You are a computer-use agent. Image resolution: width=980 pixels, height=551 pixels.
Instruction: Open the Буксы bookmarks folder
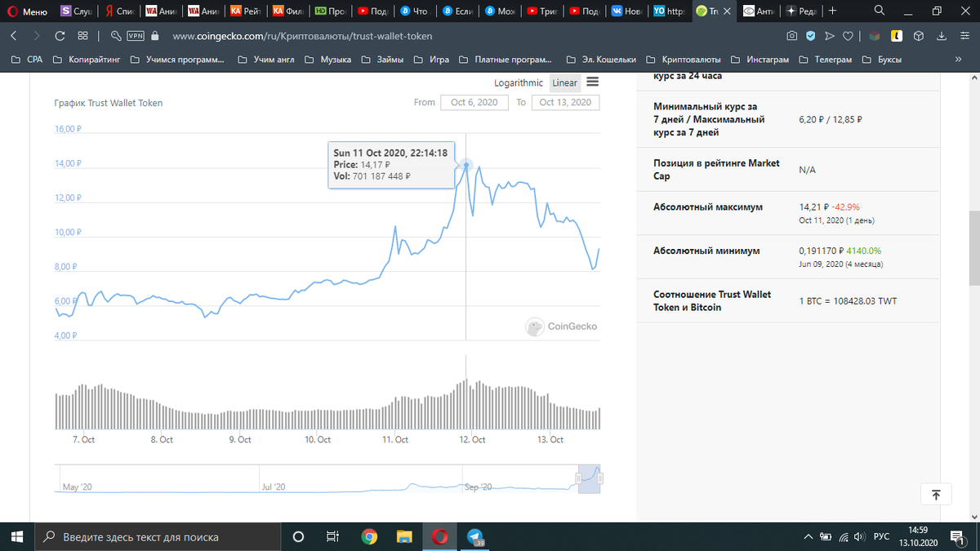(x=881, y=60)
